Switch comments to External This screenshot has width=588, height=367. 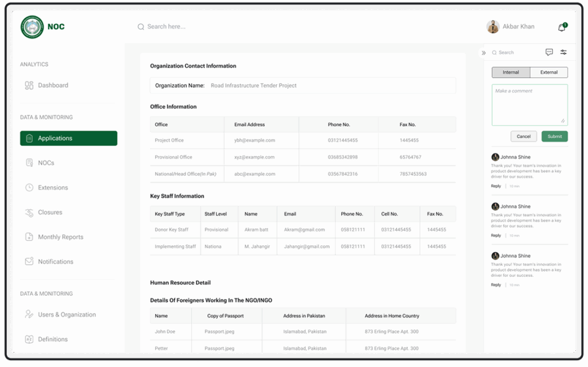tap(548, 72)
